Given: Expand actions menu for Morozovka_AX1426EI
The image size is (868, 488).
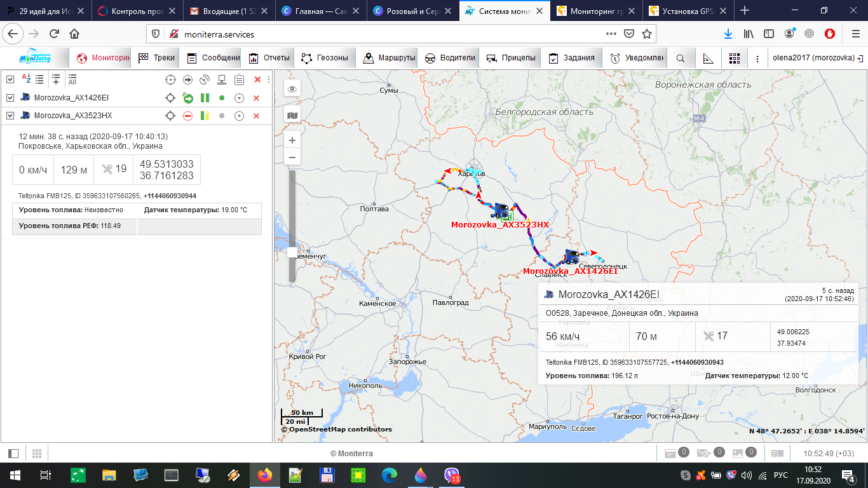Looking at the screenshot, I should pyautogui.click(x=239, y=98).
